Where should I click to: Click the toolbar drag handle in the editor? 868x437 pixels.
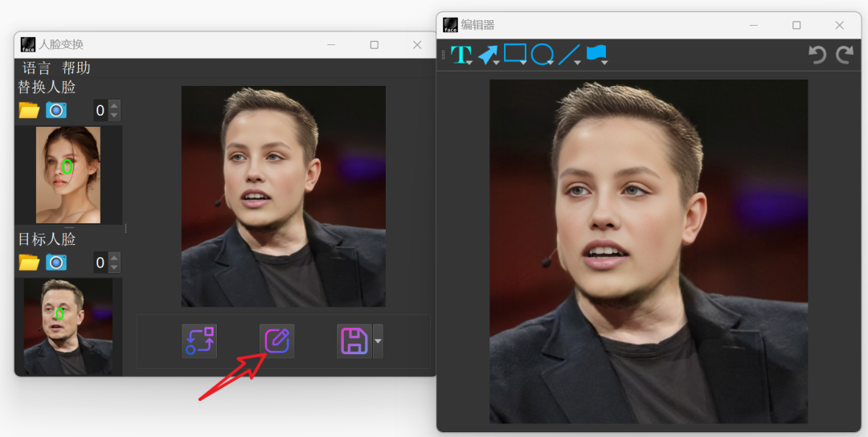pyautogui.click(x=443, y=55)
